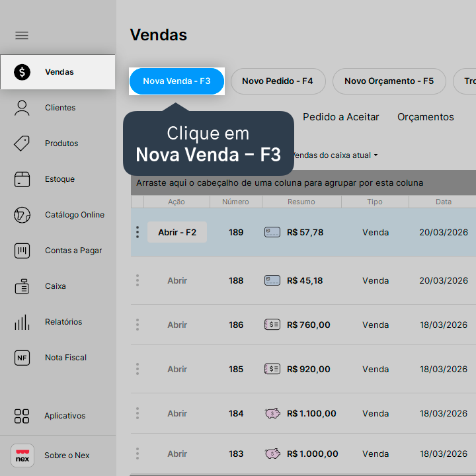
Task: Open Sobre o Nex label
Action: click(67, 456)
